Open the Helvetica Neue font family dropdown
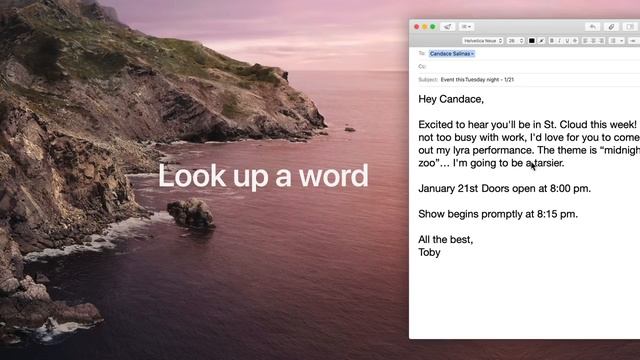 tap(482, 41)
